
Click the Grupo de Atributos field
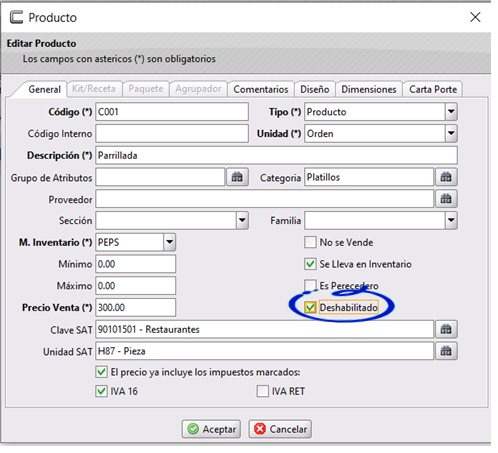click(160, 177)
